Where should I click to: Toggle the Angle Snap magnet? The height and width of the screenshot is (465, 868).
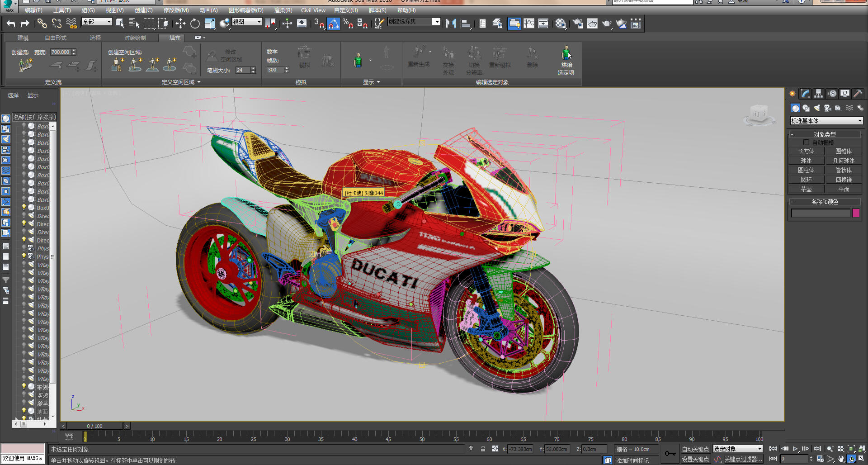tap(334, 24)
